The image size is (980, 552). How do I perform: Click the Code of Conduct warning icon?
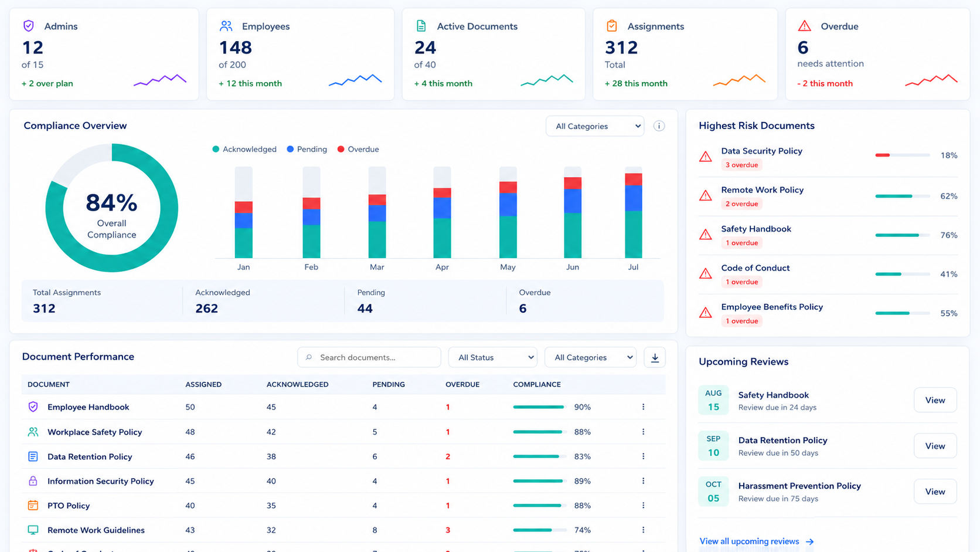pos(706,274)
